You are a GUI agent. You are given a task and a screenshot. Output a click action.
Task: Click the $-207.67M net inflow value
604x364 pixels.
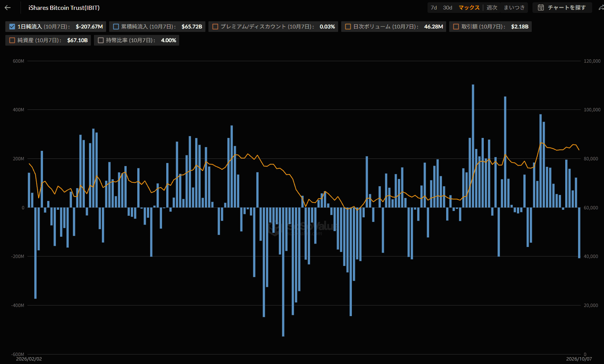click(x=89, y=27)
